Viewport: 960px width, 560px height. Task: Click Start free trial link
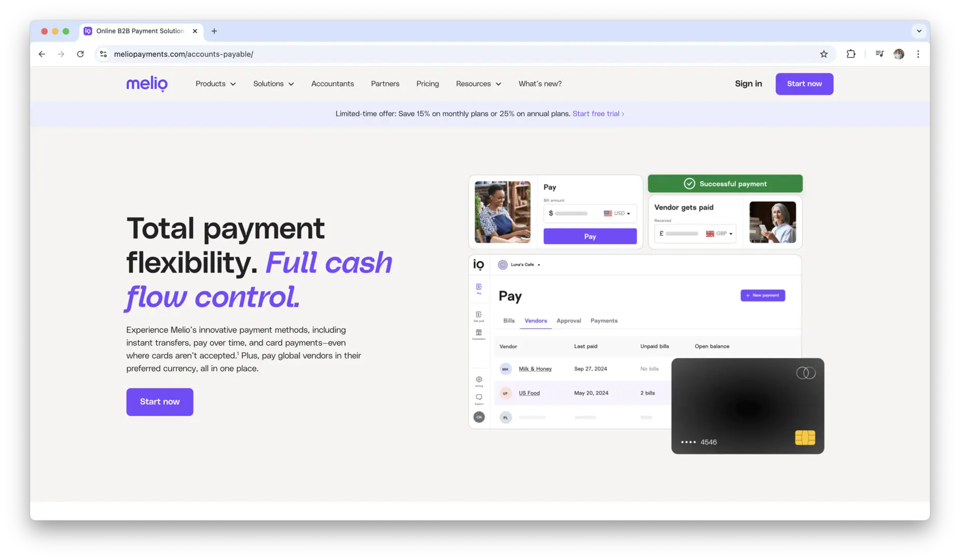coord(598,114)
